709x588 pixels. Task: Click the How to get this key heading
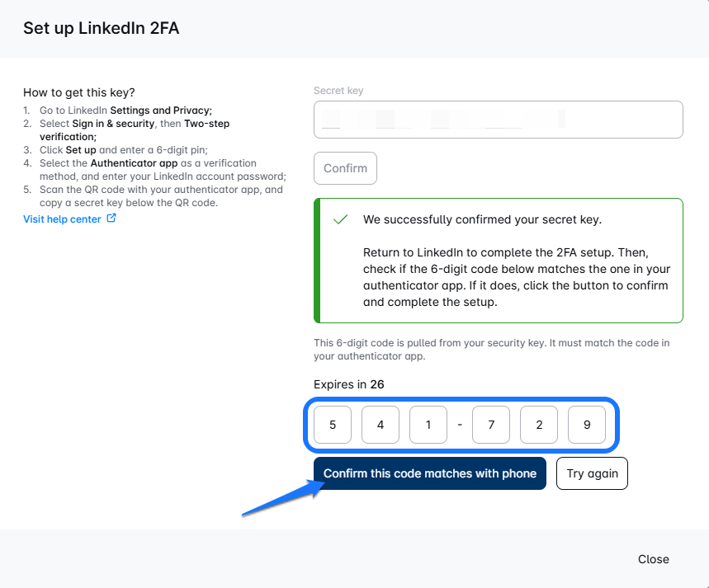[78, 92]
